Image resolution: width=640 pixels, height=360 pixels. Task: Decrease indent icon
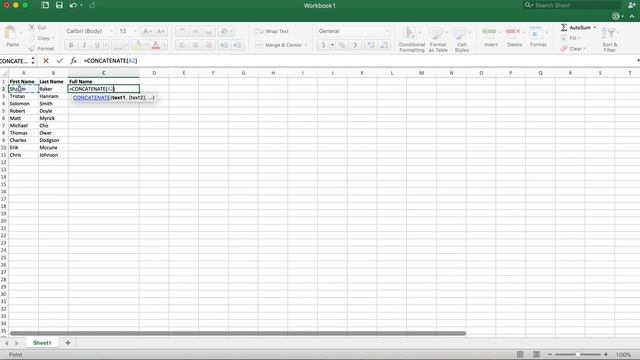(x=224, y=44)
